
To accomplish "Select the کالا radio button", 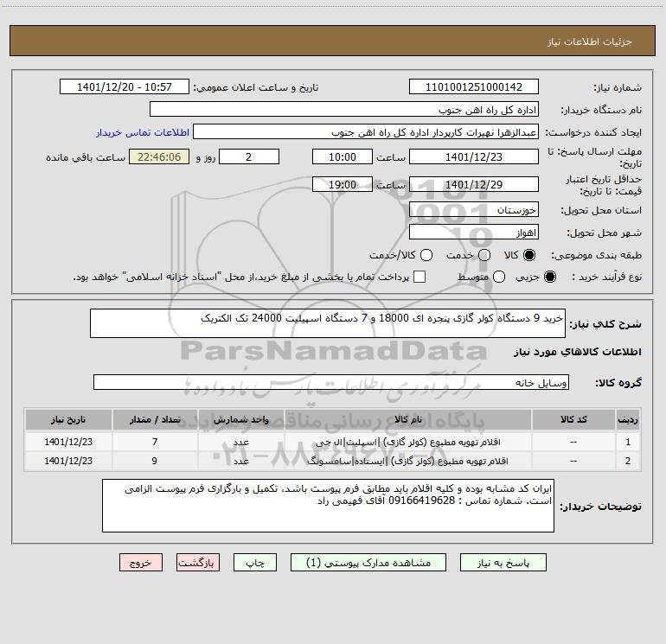I will tap(529, 255).
